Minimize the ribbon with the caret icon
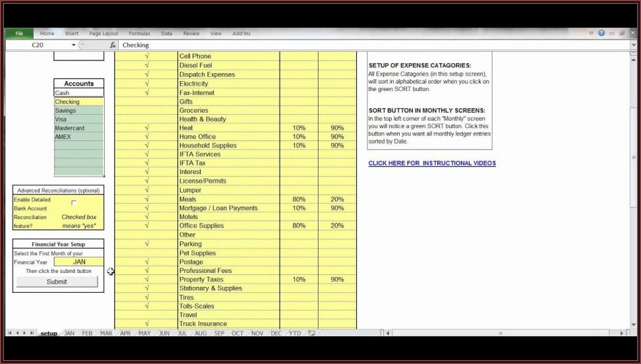 tap(591, 33)
